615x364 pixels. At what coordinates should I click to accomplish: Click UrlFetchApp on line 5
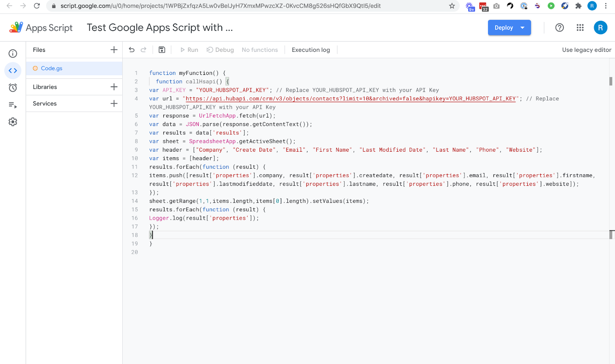pyautogui.click(x=217, y=116)
